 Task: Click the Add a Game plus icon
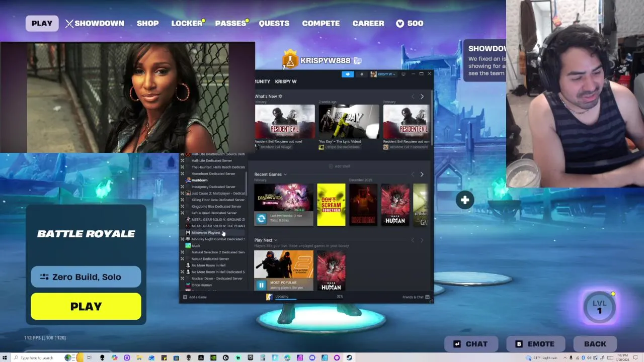(x=185, y=297)
